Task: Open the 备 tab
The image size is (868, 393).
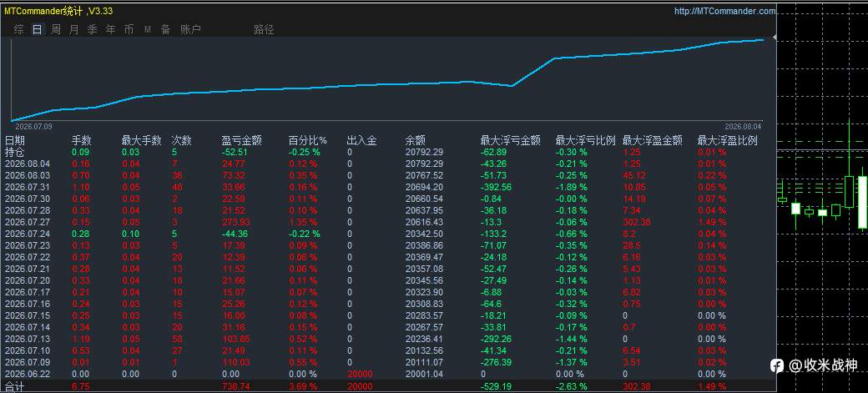Action: pyautogui.click(x=165, y=30)
